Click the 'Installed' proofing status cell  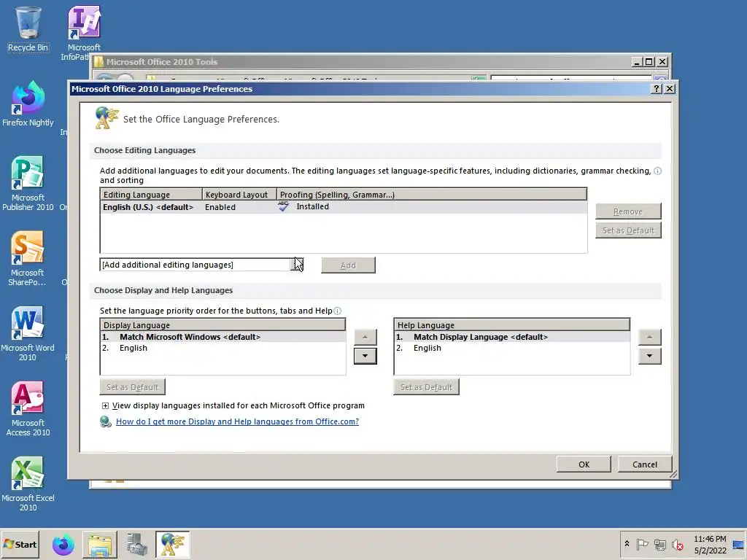click(312, 206)
